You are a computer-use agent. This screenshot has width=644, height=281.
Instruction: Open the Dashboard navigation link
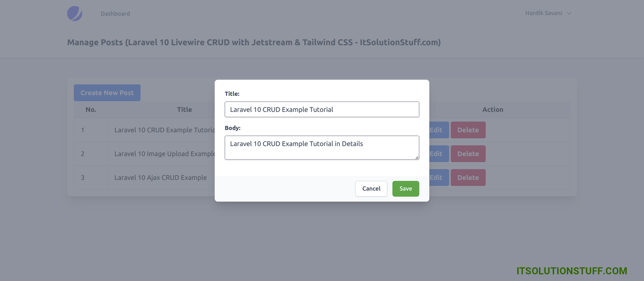pos(115,14)
